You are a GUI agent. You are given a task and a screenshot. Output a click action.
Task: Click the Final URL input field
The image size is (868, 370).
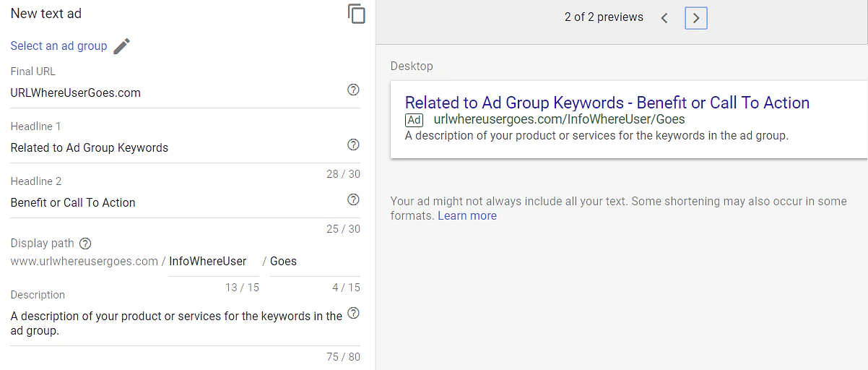click(x=173, y=92)
